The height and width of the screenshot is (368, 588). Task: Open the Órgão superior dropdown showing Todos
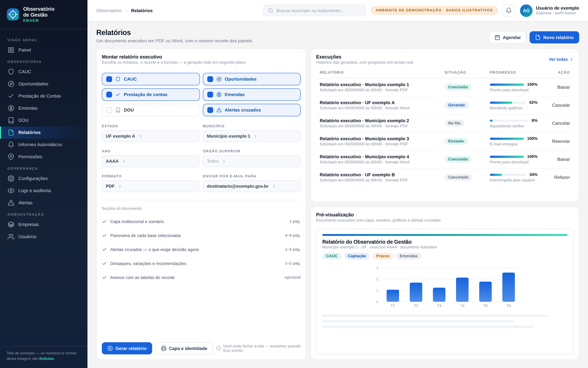(x=252, y=161)
